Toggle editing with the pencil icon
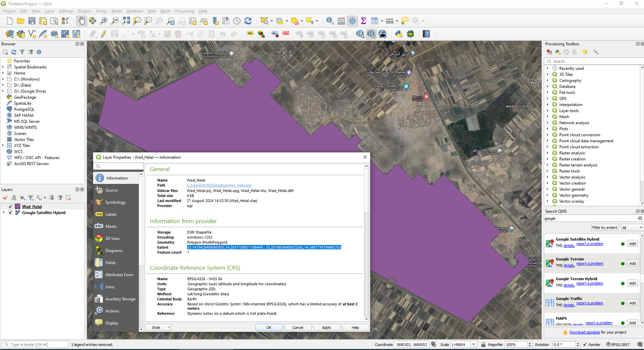The width and height of the screenshot is (644, 350). click(103, 34)
